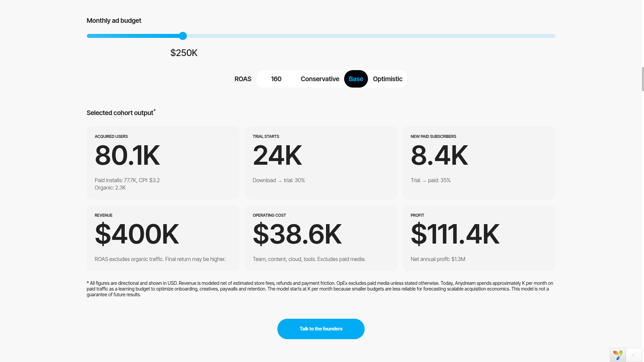Screen dimensions: 644x362
Task: Click the Talk to the founders button
Action: (321, 329)
